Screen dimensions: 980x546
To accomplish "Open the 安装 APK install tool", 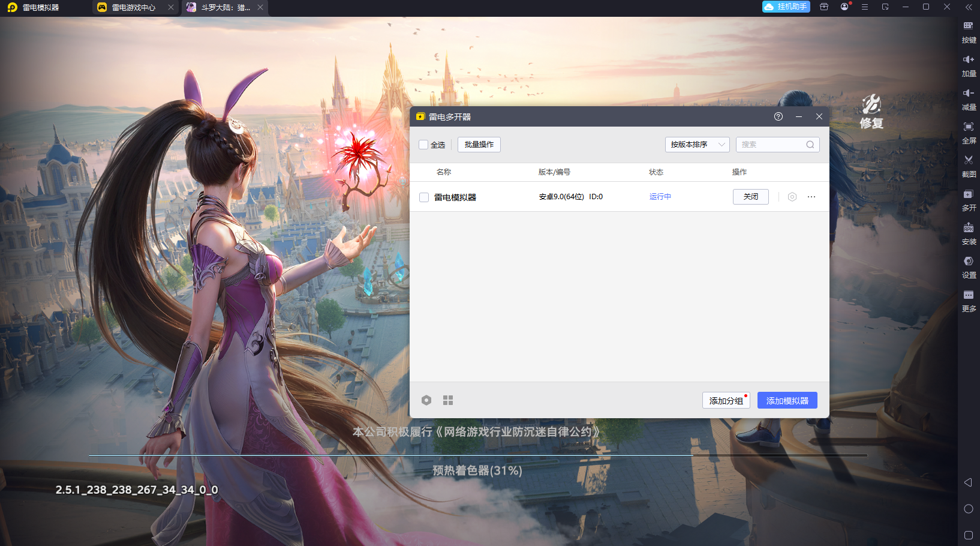I will coord(969,234).
